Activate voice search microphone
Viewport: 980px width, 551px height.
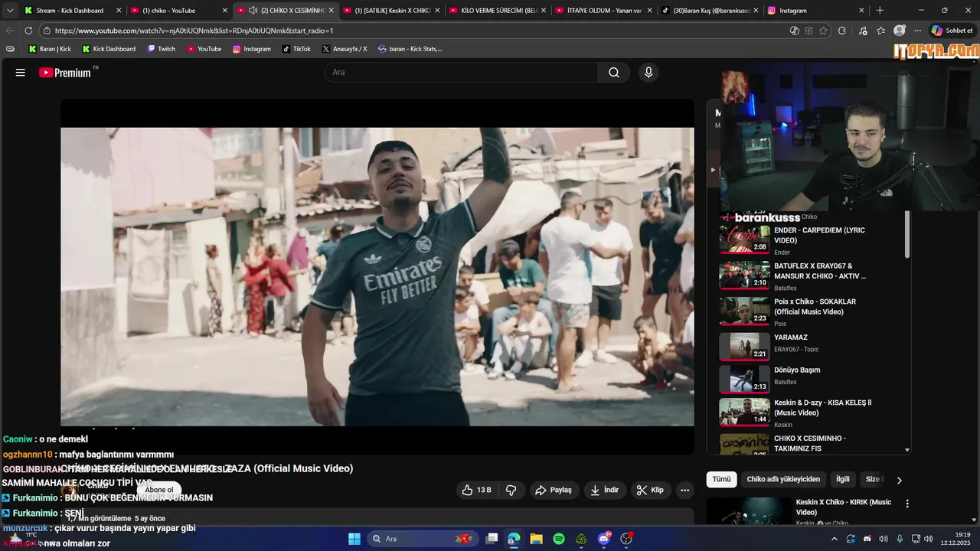(648, 73)
